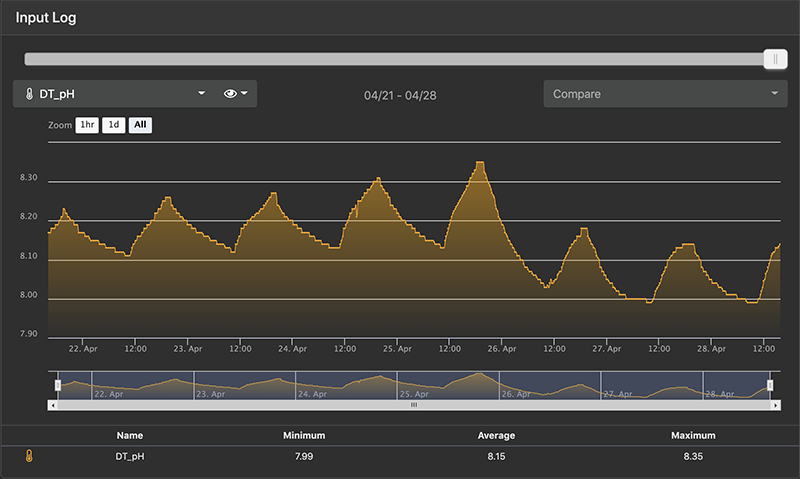
Task: Select the All zoom range
Action: tap(141, 125)
